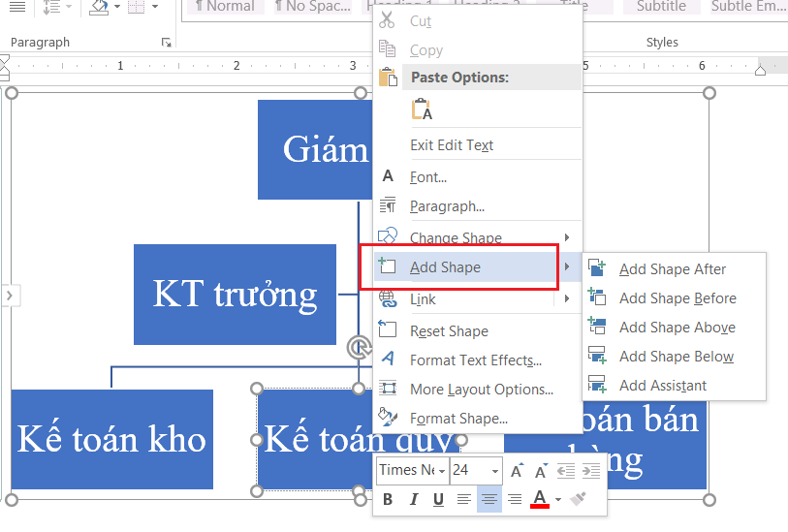Click the Increase Indent icon
This screenshot has width=788, height=532.
[591, 471]
